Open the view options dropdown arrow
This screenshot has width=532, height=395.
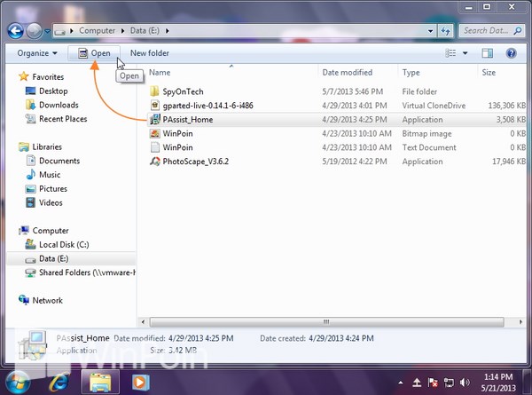click(465, 53)
